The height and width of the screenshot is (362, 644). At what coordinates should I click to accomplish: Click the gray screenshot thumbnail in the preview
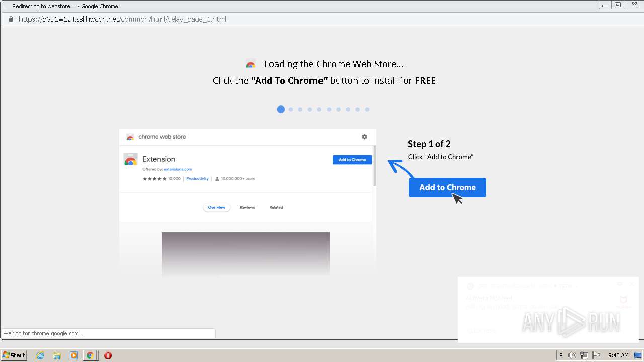[246, 253]
